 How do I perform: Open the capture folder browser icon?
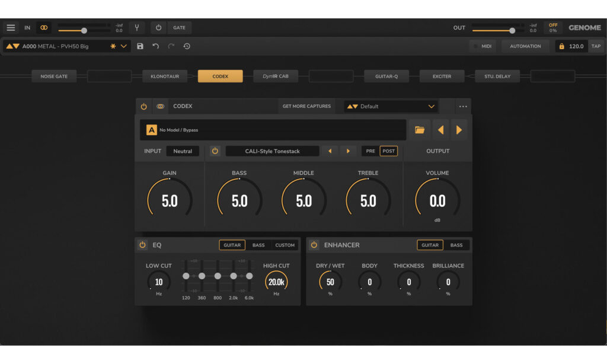(420, 130)
